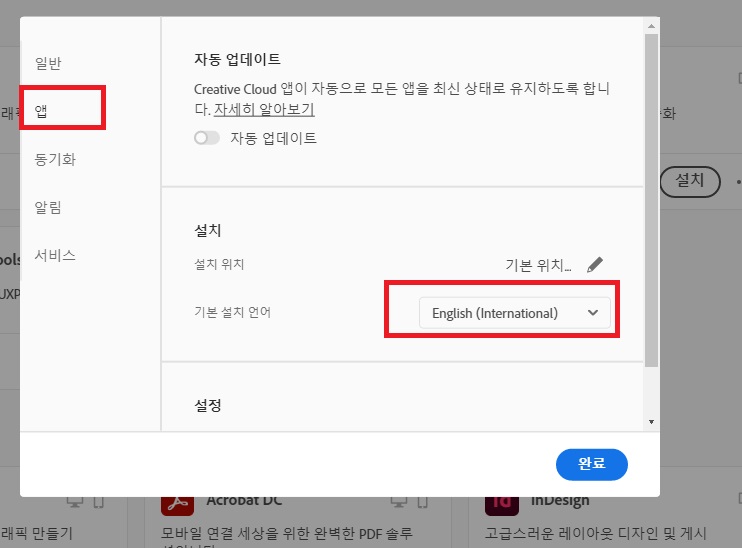Select the 앱 tab in sidebar
Viewport: 742px width, 548px height.
[x=41, y=111]
